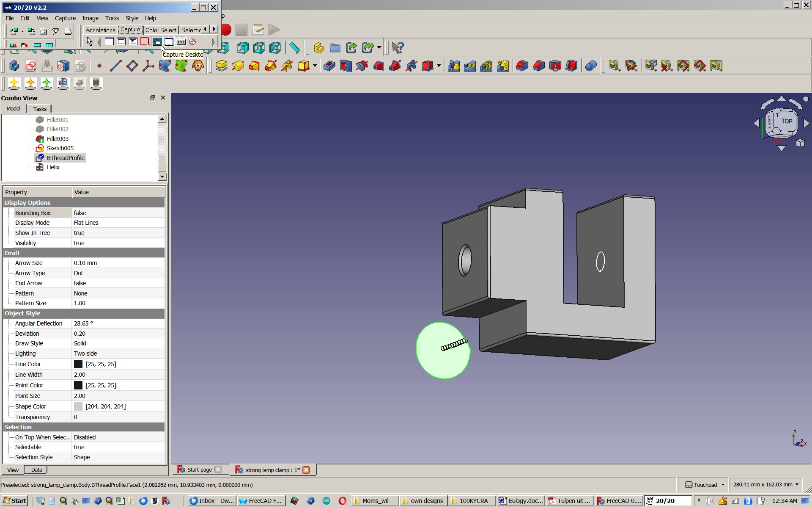Switch to the Tasks tab in Combo View
The width and height of the screenshot is (812, 508).
(39, 109)
